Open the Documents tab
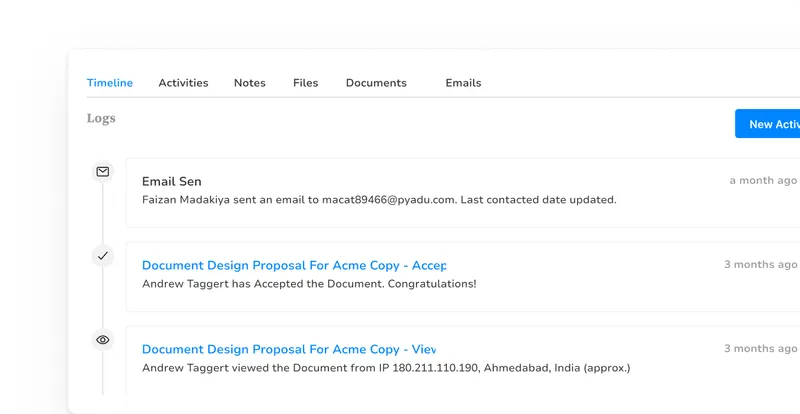Viewport: 800px width, 414px height. point(376,83)
